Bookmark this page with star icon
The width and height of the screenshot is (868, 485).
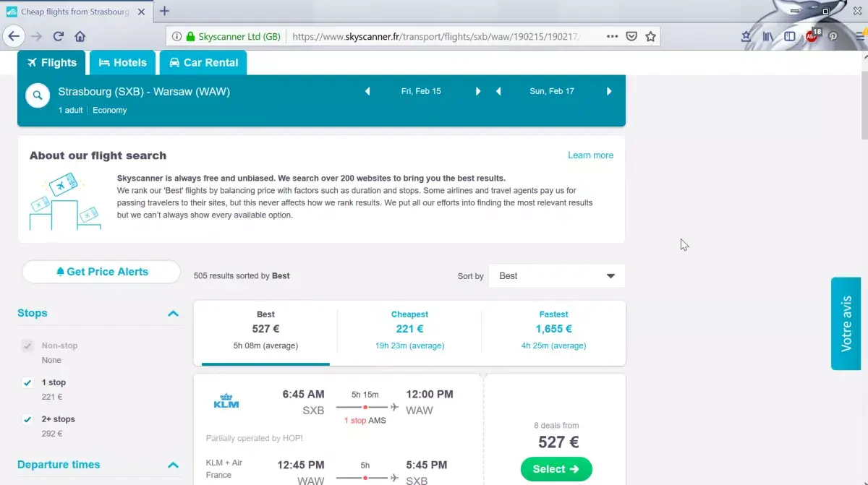[650, 36]
